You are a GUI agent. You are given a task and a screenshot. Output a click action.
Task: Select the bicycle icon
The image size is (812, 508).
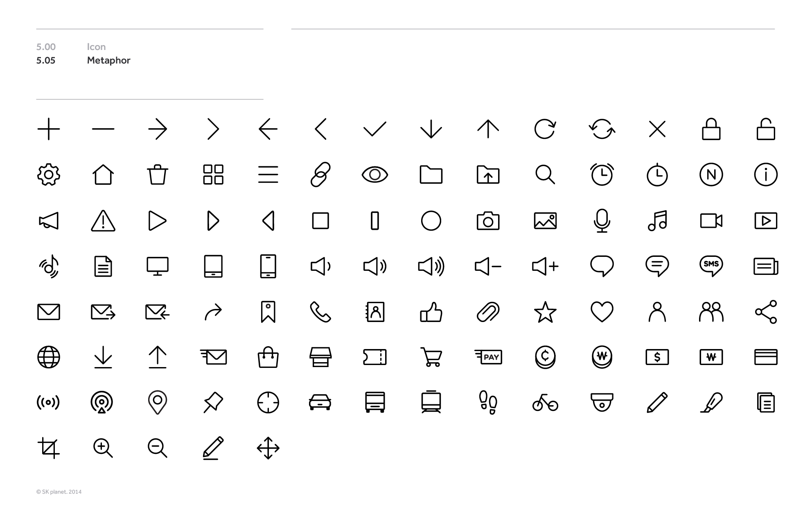click(545, 403)
